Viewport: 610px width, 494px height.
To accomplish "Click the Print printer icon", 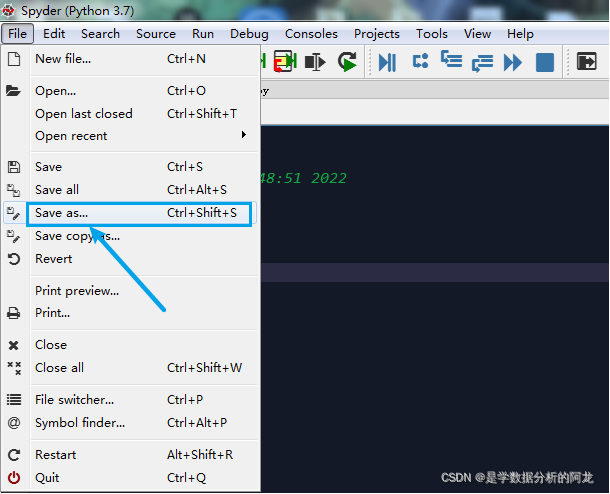I will (x=14, y=313).
